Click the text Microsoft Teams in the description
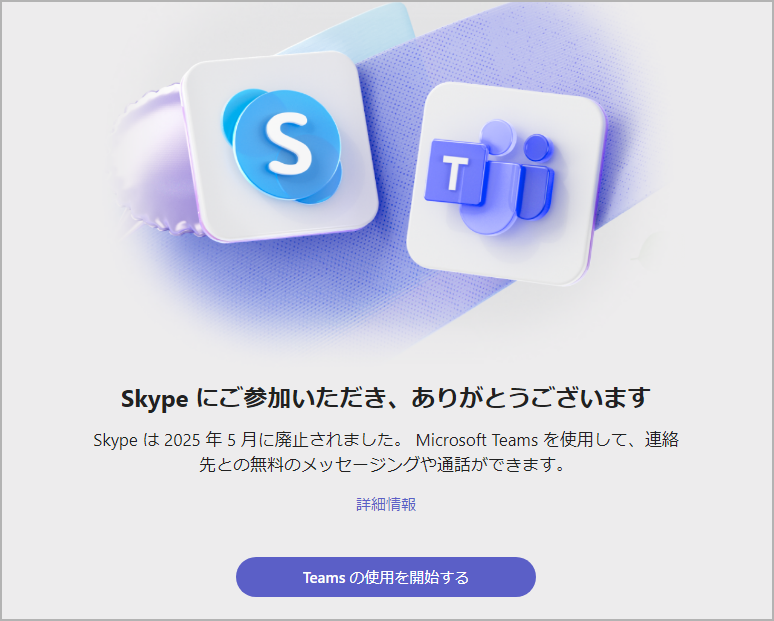 coord(477,440)
